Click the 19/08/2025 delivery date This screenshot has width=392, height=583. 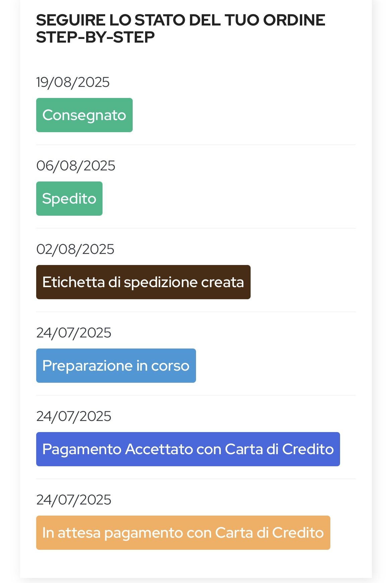pos(73,82)
